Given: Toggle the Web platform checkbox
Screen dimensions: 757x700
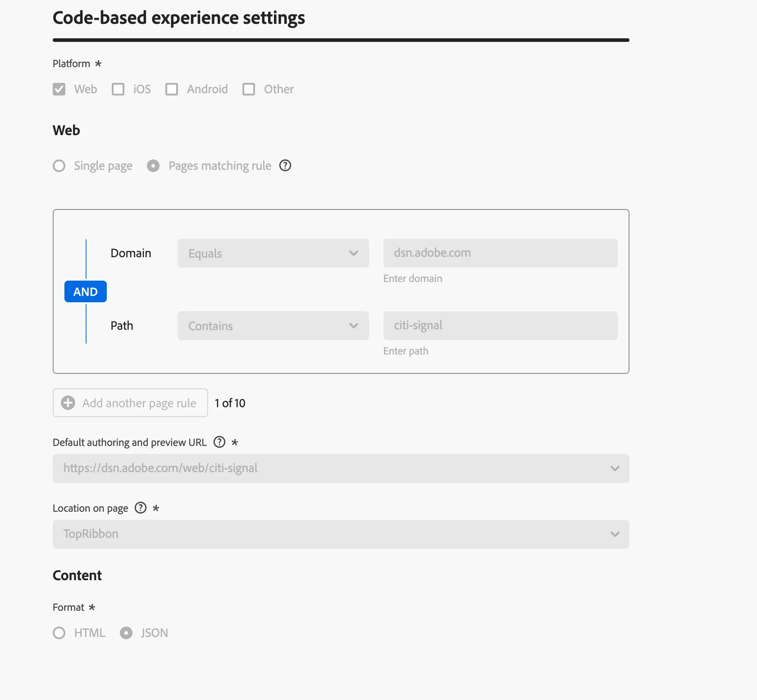Looking at the screenshot, I should pos(59,89).
